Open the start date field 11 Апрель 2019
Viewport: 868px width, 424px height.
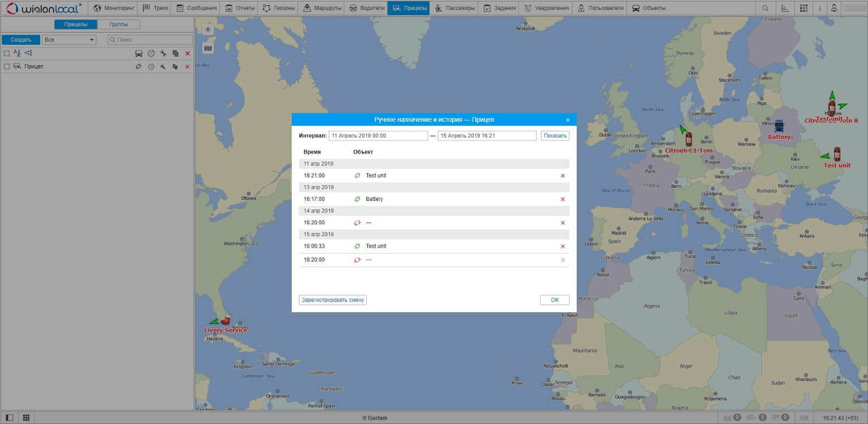(378, 136)
